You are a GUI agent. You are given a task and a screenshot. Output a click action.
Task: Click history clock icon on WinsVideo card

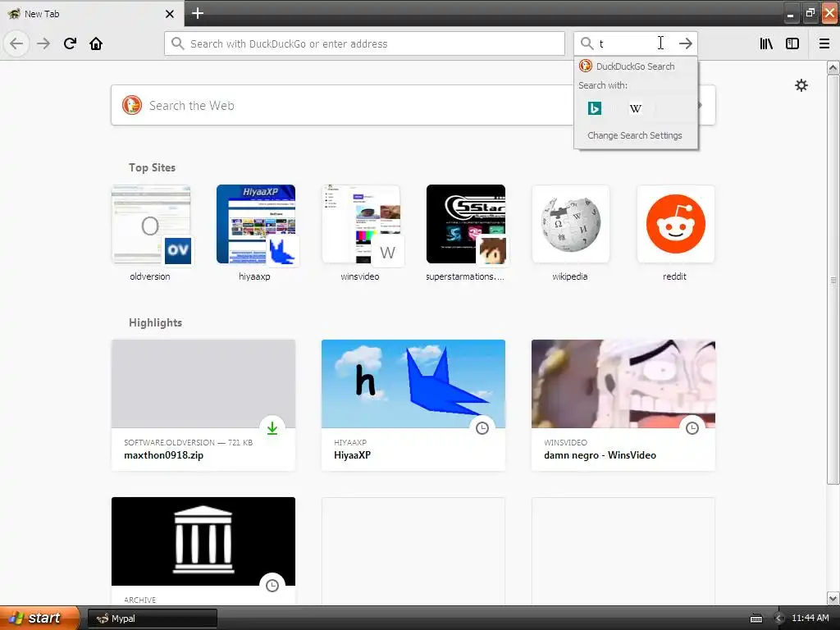692,428
